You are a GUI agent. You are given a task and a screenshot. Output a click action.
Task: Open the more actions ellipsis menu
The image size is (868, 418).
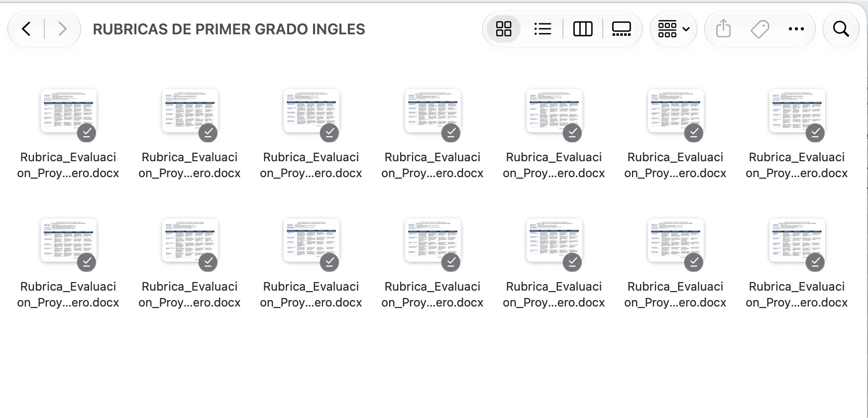pos(796,29)
